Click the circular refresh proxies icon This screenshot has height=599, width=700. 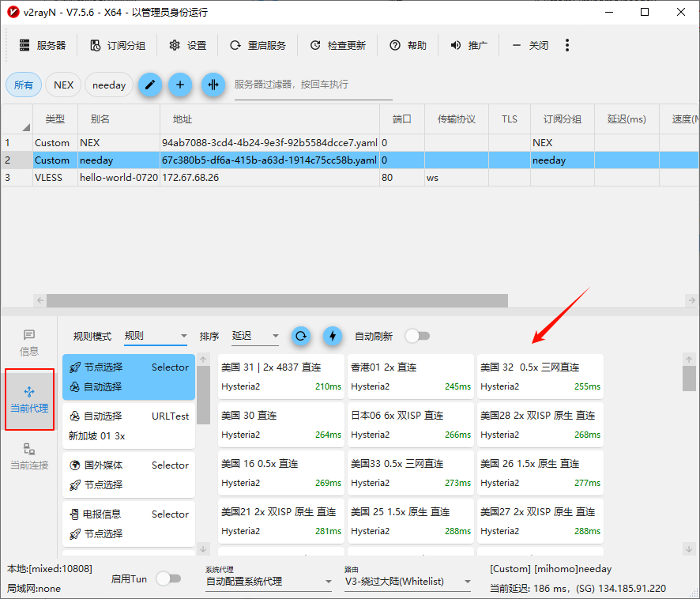point(301,336)
